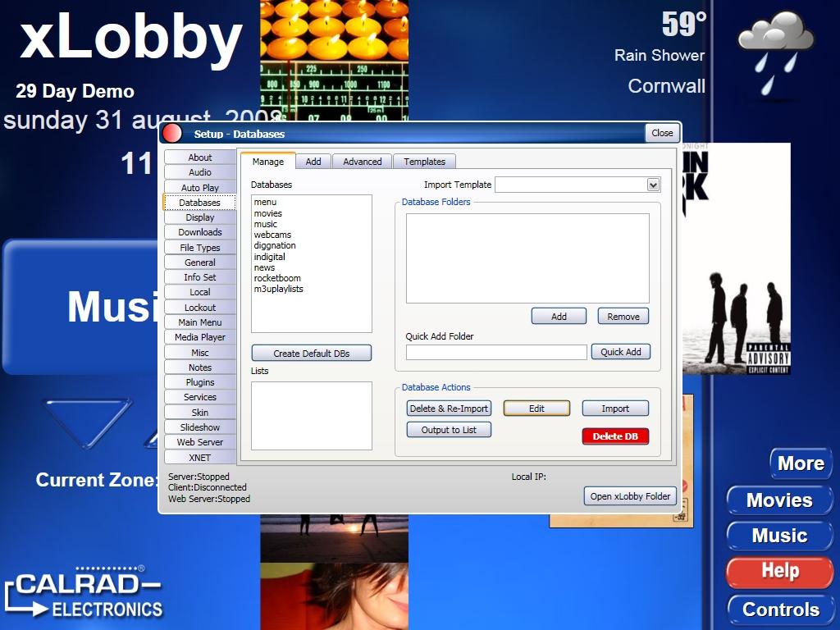Close the Setup dialog with Close button

[662, 133]
